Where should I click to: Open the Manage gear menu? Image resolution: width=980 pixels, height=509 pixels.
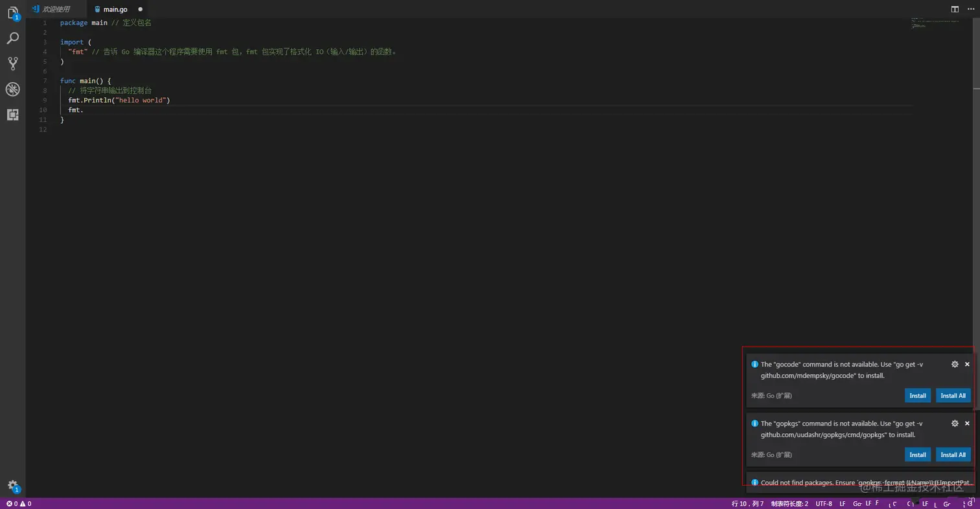pos(12,486)
